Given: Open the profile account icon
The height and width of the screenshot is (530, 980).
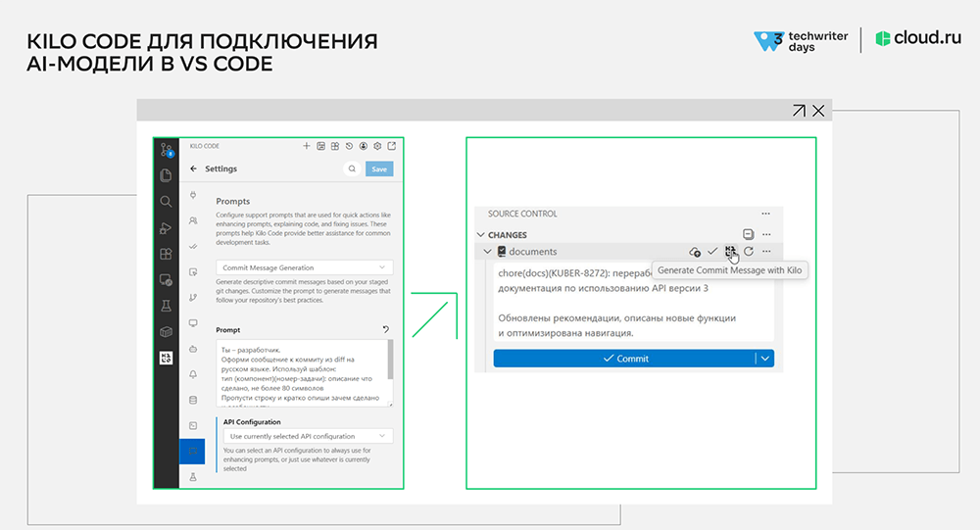Looking at the screenshot, I should pyautogui.click(x=364, y=146).
